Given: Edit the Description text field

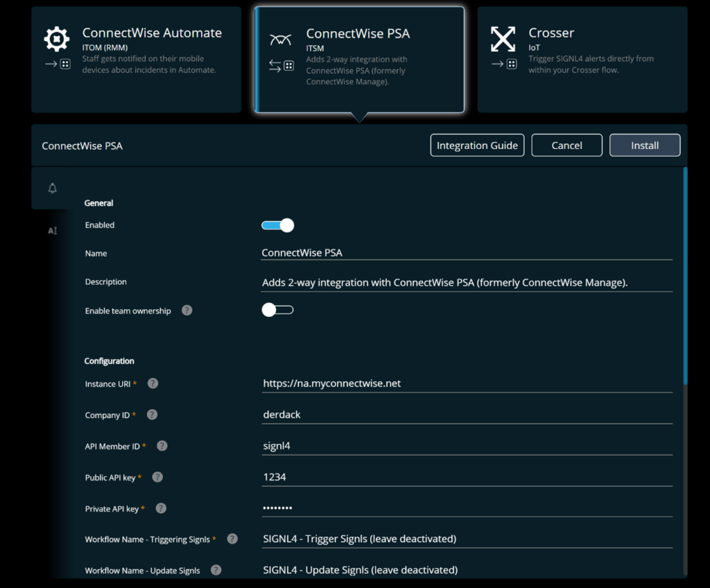Looking at the screenshot, I should point(467,283).
